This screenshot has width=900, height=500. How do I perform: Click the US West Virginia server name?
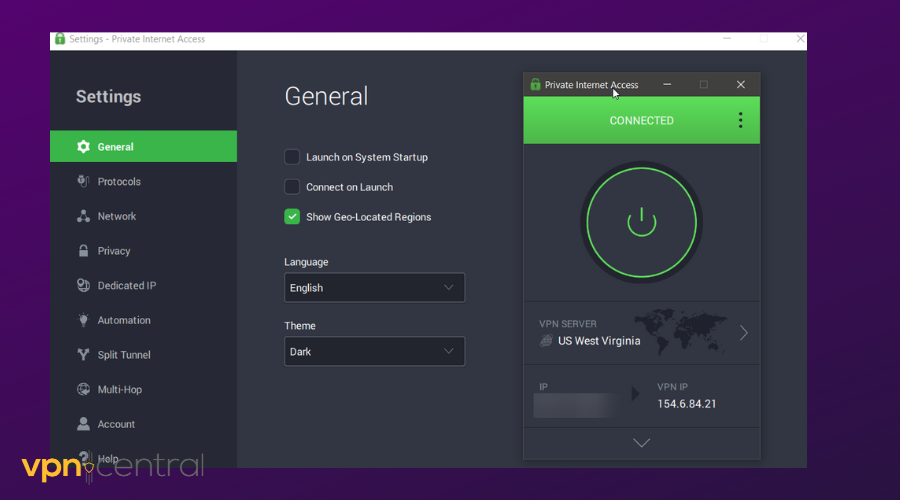point(599,340)
